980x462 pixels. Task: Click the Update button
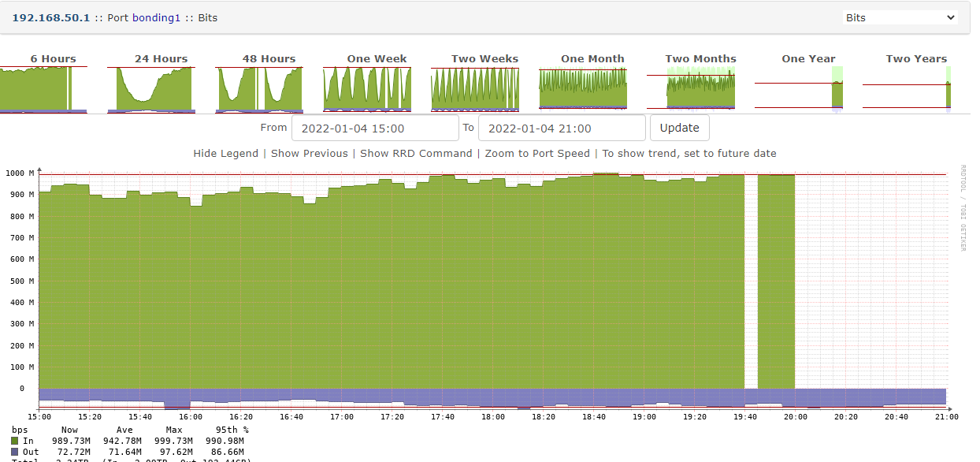click(679, 127)
